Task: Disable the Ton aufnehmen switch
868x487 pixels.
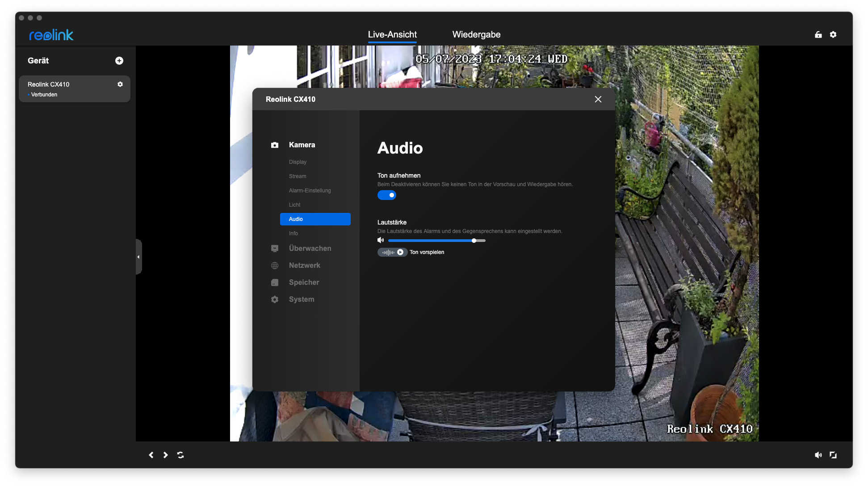Action: [x=387, y=195]
